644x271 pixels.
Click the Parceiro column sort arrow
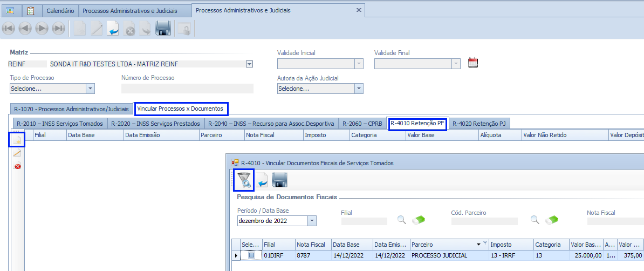[x=478, y=245]
